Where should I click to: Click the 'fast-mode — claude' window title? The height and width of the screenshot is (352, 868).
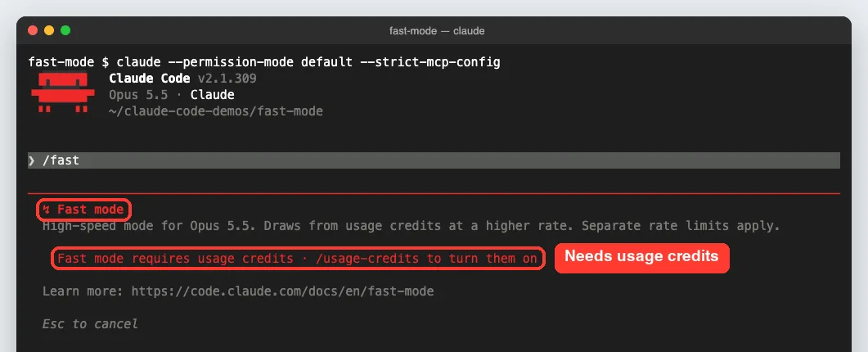click(437, 31)
